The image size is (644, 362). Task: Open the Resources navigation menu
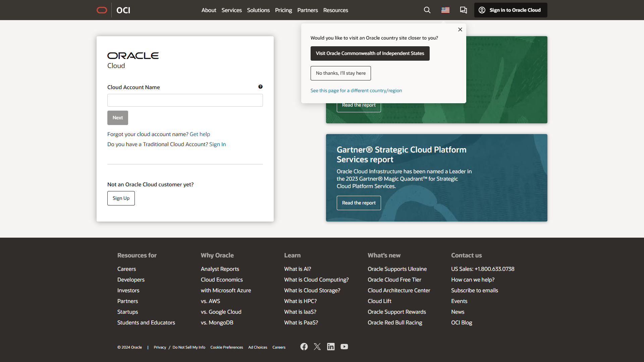(x=335, y=10)
